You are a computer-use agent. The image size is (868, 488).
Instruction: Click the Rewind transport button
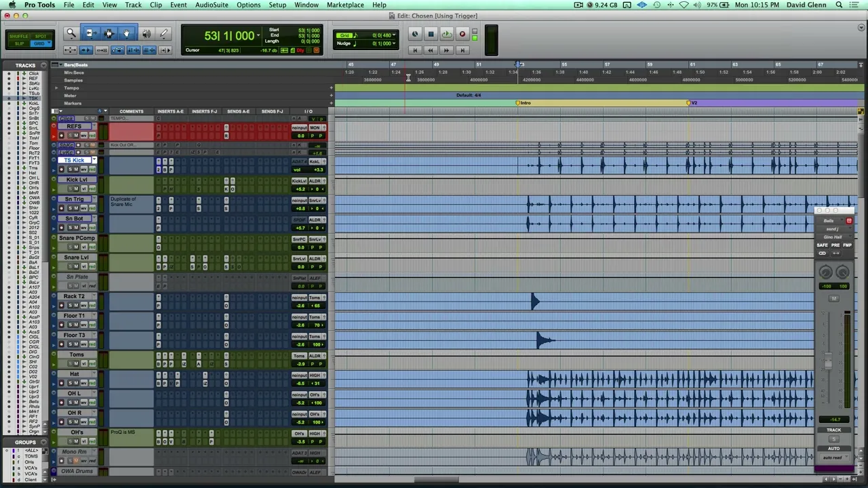click(430, 50)
